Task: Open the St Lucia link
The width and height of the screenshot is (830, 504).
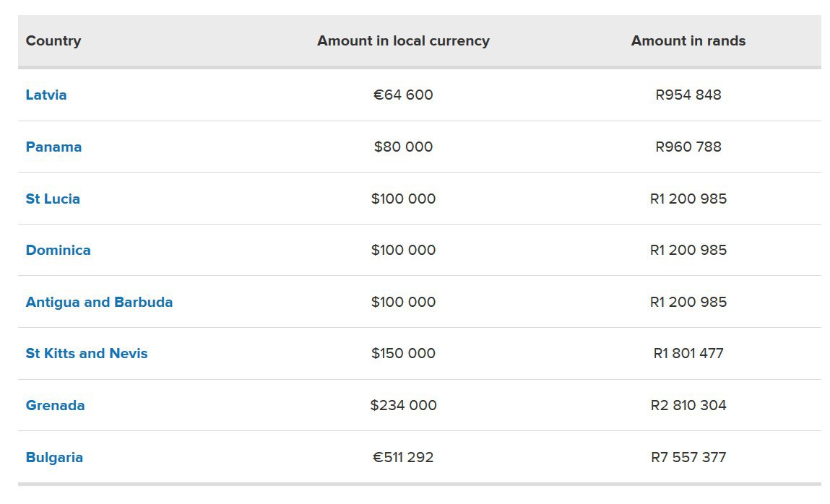Action: [53, 199]
